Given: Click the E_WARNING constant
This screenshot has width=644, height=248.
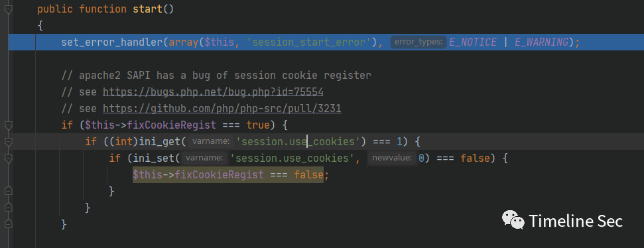Looking at the screenshot, I should point(542,42).
